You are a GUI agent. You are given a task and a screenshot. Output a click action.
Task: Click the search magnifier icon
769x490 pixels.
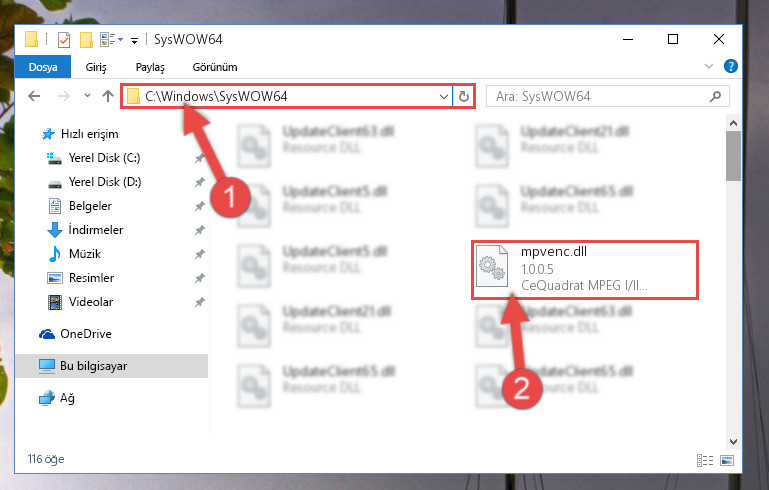(x=715, y=97)
